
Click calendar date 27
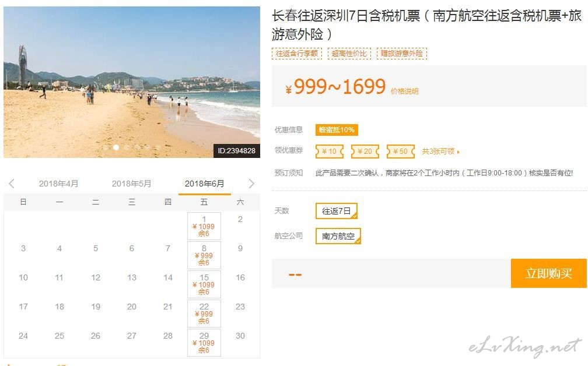[132, 336]
